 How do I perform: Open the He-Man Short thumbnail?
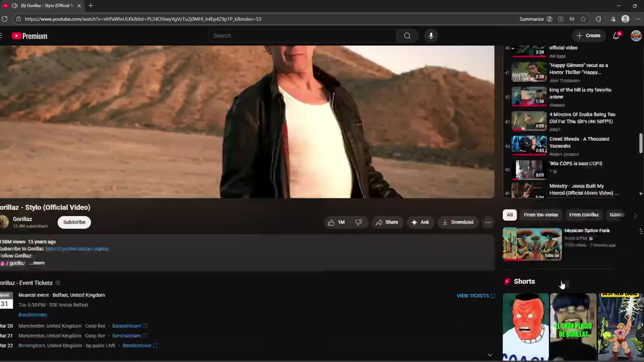tap(620, 327)
